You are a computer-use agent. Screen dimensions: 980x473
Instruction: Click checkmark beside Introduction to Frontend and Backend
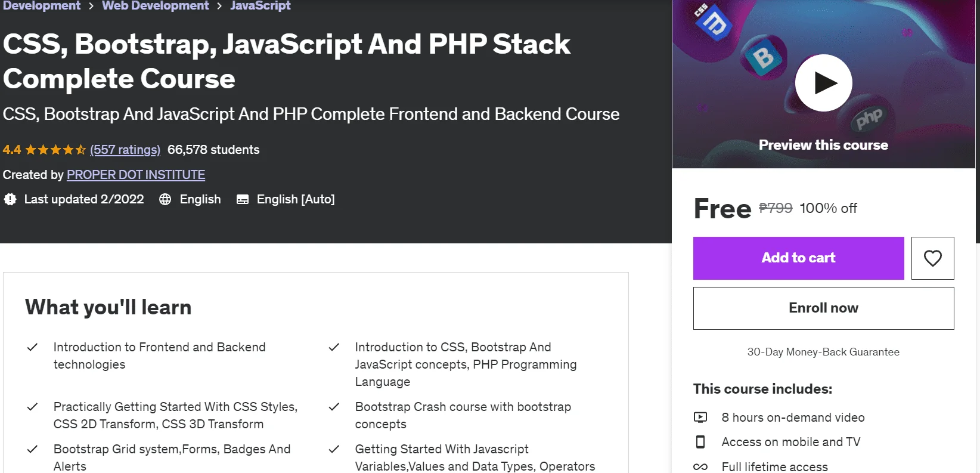pyautogui.click(x=33, y=347)
